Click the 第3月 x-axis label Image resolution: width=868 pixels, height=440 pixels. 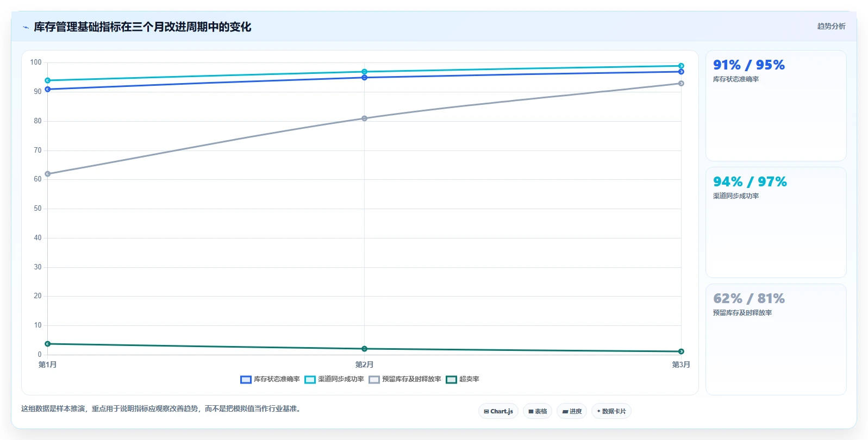tap(681, 364)
